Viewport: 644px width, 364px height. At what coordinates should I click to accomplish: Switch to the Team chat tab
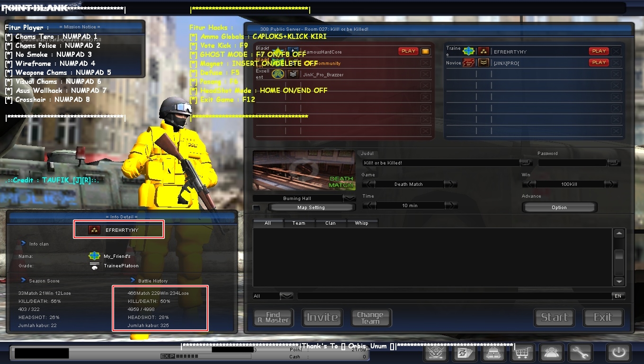(x=299, y=223)
